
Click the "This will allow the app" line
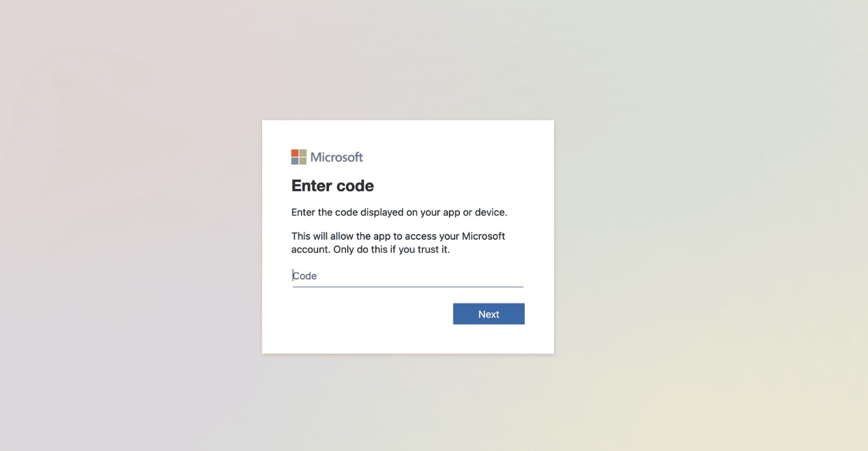click(x=398, y=236)
